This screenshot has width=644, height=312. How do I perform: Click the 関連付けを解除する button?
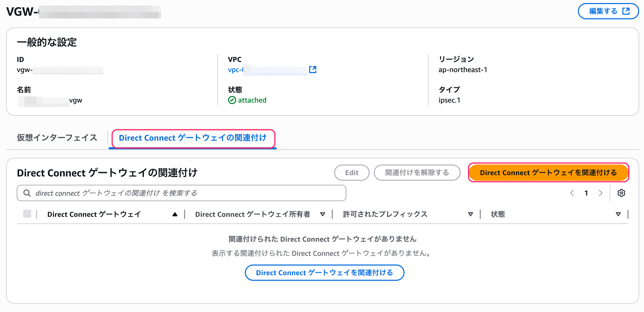[x=417, y=173]
